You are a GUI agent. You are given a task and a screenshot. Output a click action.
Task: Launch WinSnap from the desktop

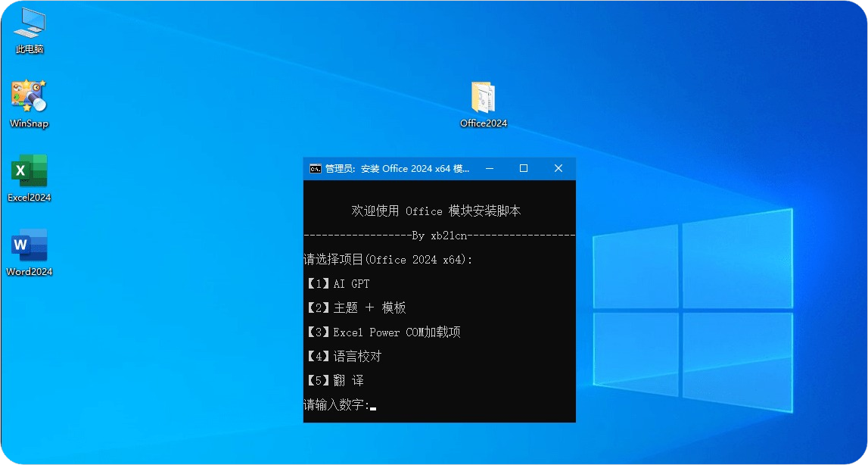point(29,98)
